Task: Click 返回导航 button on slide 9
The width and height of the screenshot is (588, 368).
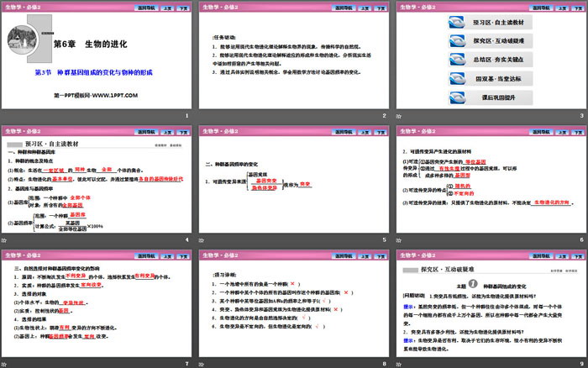Action: 541,256
